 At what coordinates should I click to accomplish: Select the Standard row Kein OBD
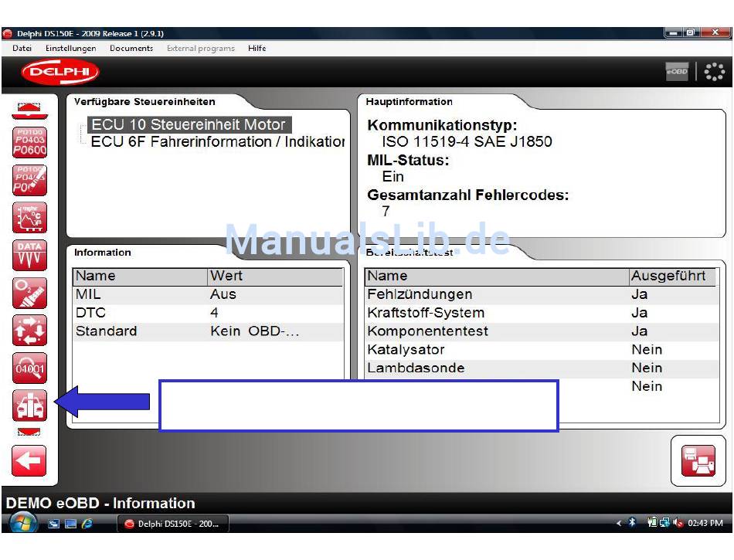point(208,331)
